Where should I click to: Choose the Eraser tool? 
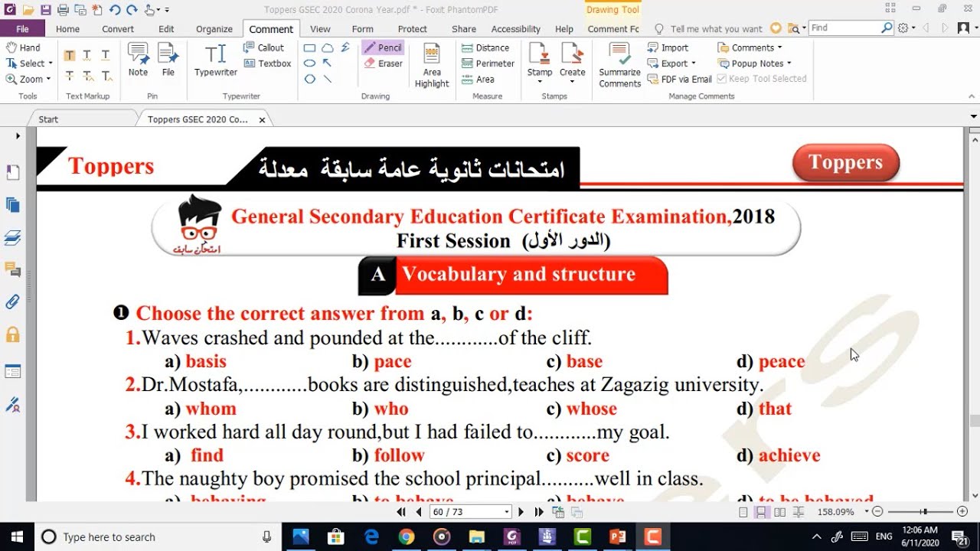click(384, 64)
